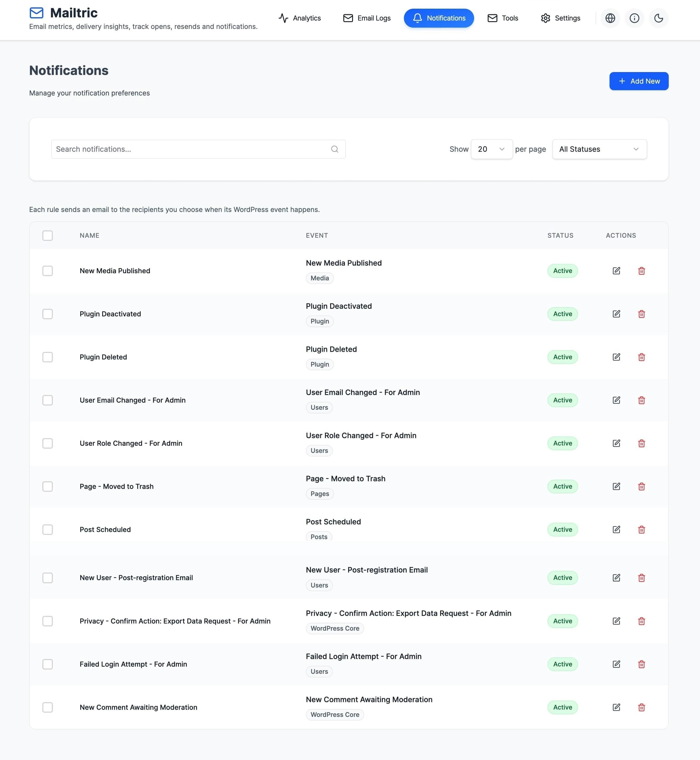The image size is (700, 760).
Task: Focus the Search notifications field
Action: pos(189,149)
